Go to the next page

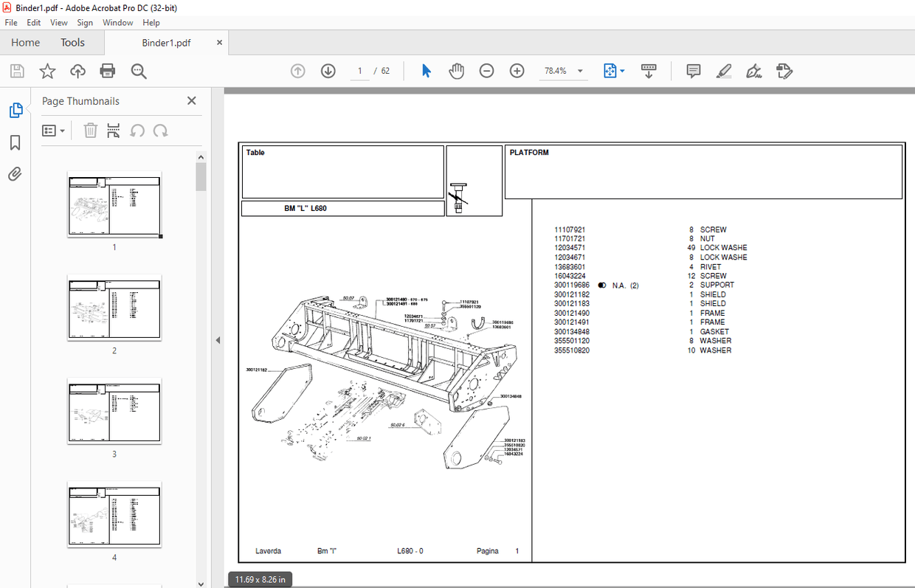click(328, 70)
